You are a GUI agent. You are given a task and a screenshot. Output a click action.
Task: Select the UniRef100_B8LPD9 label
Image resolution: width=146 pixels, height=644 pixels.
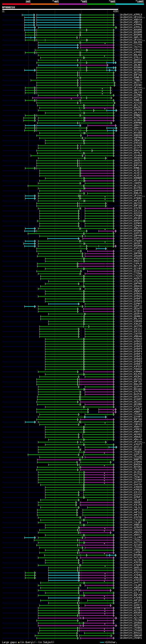131,42
